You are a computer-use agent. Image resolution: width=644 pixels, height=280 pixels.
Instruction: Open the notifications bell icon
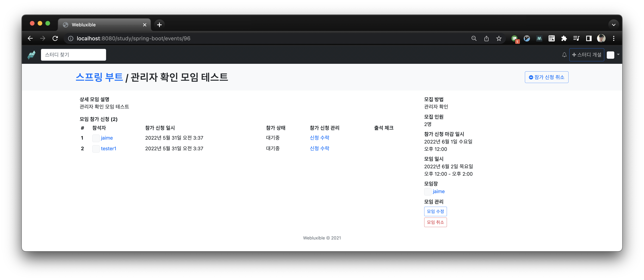point(564,55)
